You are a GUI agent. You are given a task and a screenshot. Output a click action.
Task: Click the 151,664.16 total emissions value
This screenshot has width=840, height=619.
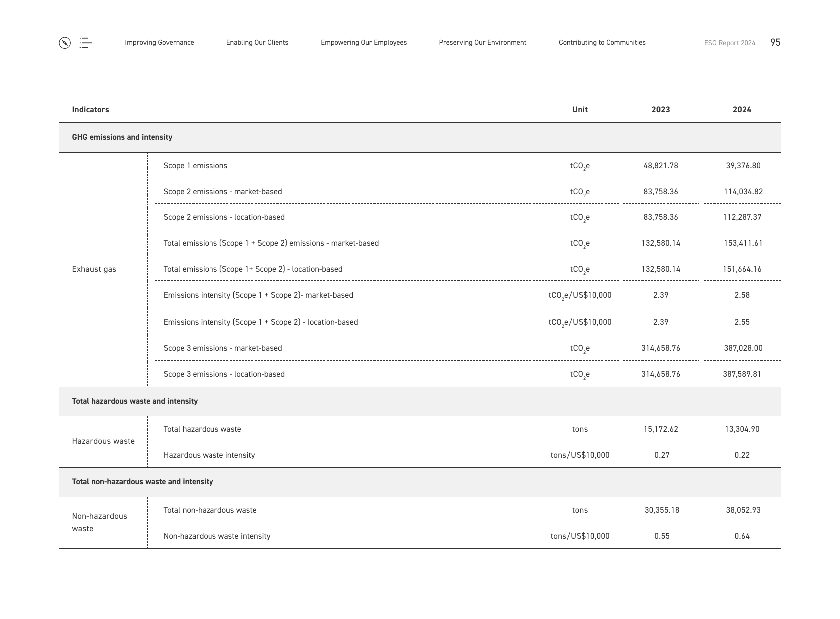[x=742, y=269]
